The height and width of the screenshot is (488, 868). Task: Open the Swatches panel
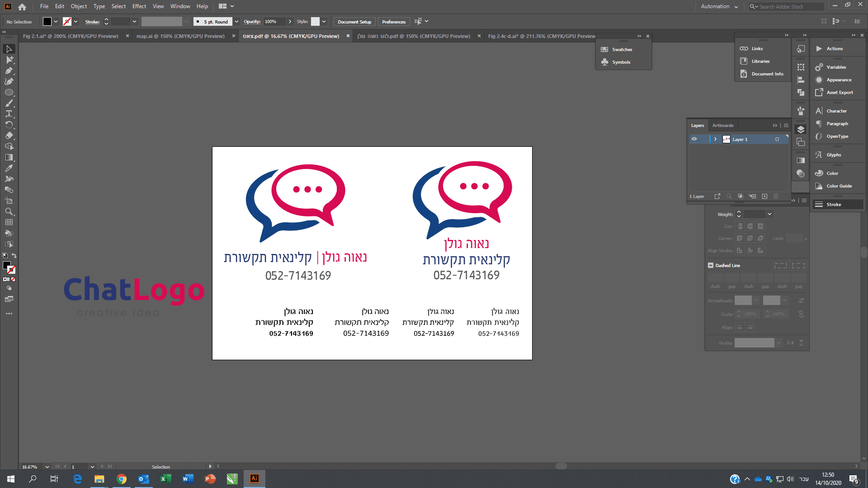pyautogui.click(x=622, y=50)
